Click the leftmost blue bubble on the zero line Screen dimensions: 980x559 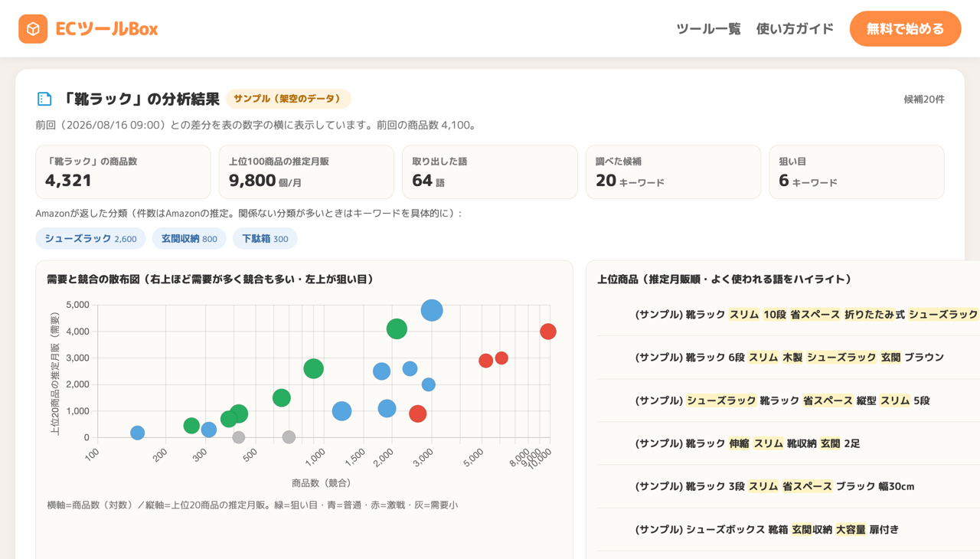point(137,433)
